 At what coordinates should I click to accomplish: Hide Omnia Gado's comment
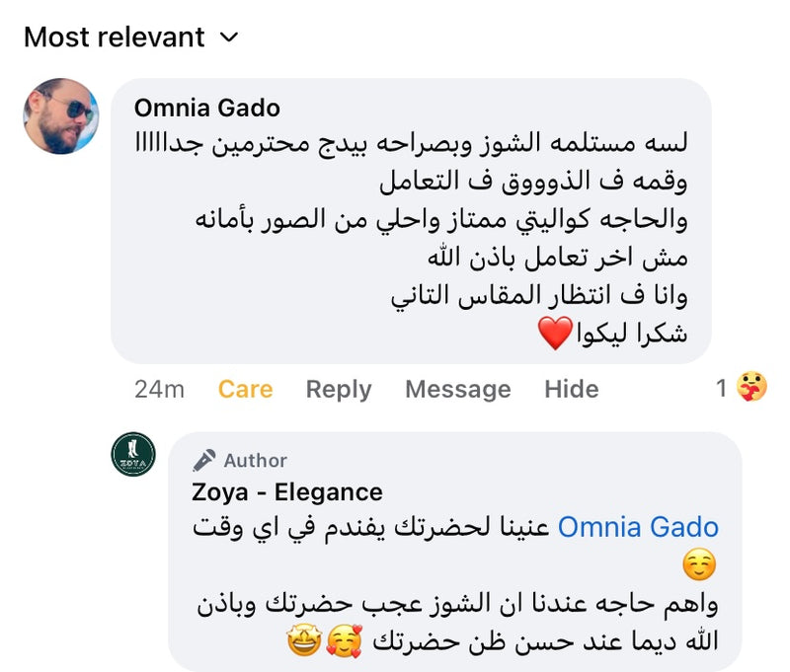(x=571, y=389)
